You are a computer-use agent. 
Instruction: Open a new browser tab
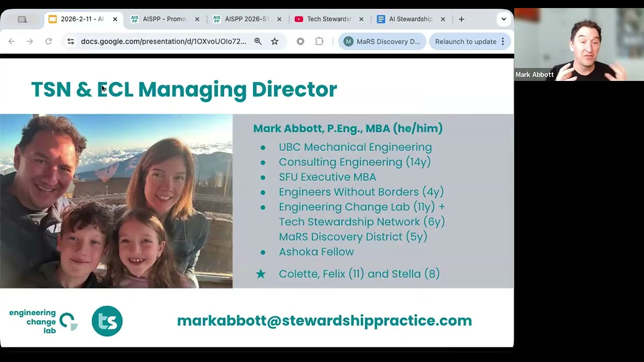click(461, 19)
